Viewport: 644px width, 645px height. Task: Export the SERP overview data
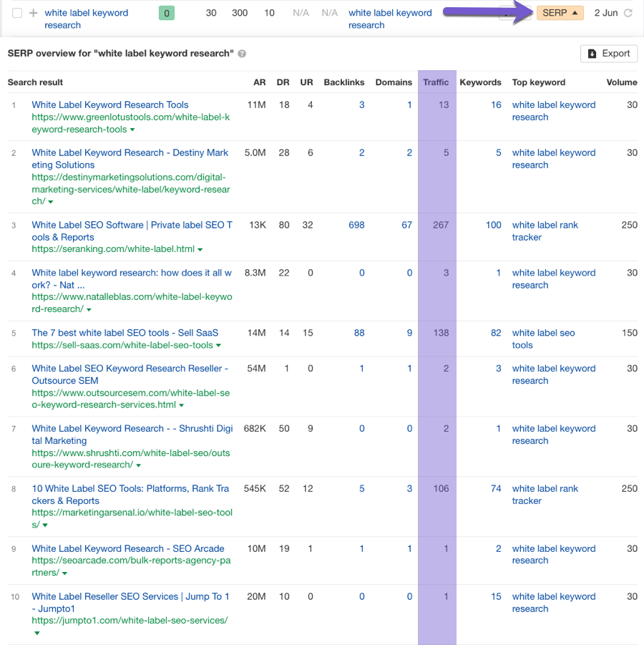click(x=608, y=54)
